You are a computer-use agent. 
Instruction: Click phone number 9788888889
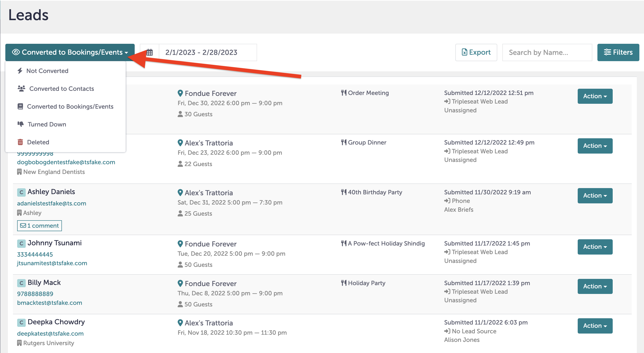coord(35,294)
